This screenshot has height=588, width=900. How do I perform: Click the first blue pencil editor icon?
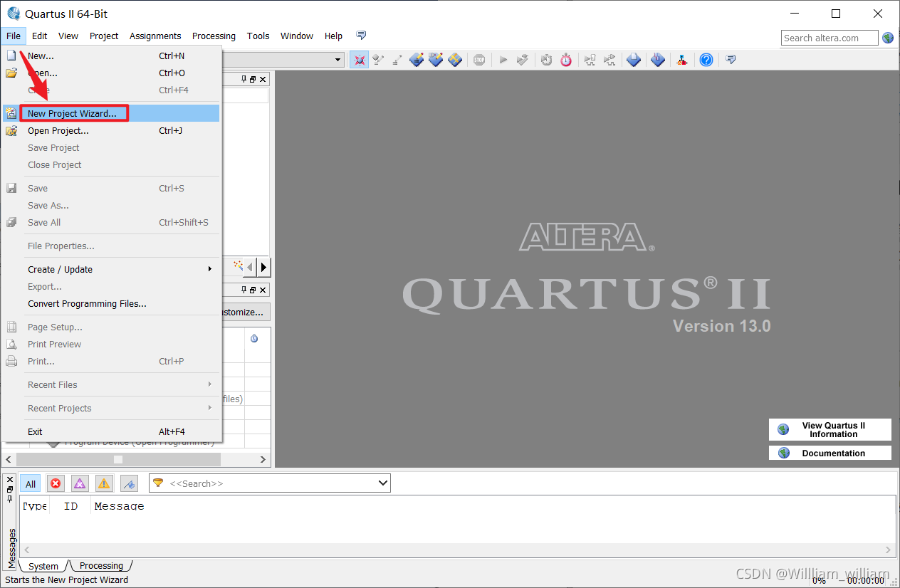(x=417, y=60)
